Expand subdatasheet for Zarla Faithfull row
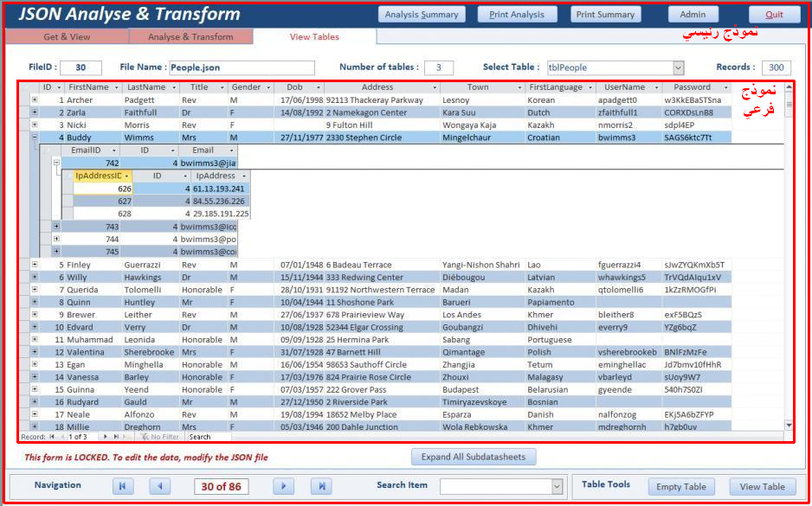Viewport: 812px width, 506px height. 34,112
